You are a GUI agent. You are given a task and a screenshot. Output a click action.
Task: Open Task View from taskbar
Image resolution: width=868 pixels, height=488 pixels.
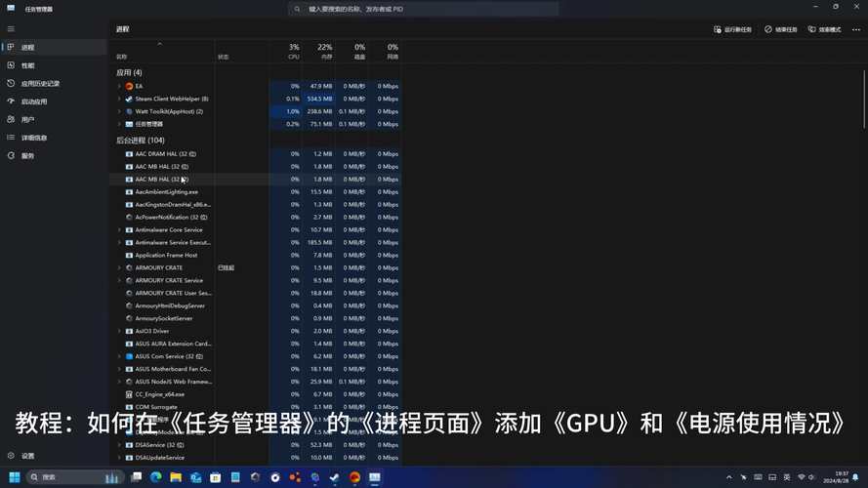pyautogui.click(x=136, y=477)
